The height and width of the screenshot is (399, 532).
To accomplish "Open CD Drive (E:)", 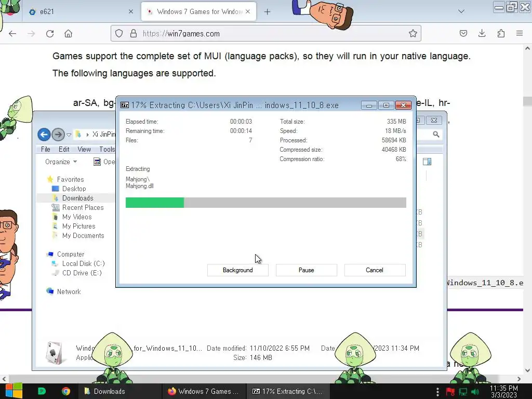I will (x=82, y=273).
